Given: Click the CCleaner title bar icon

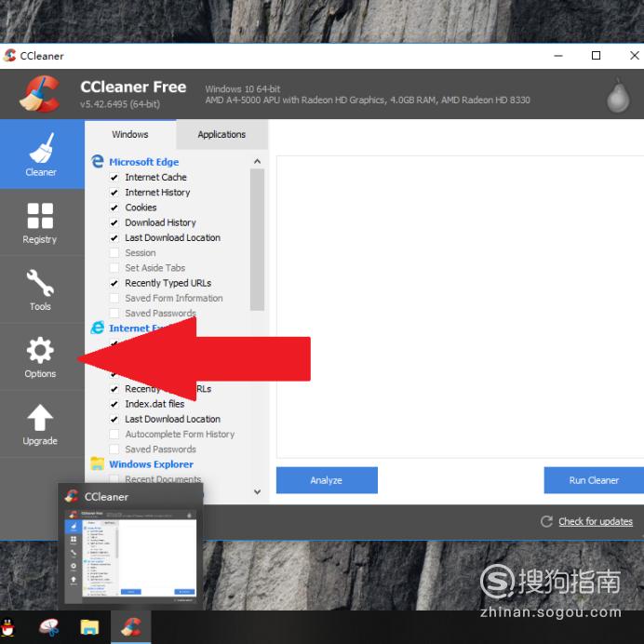Looking at the screenshot, I should (x=10, y=56).
